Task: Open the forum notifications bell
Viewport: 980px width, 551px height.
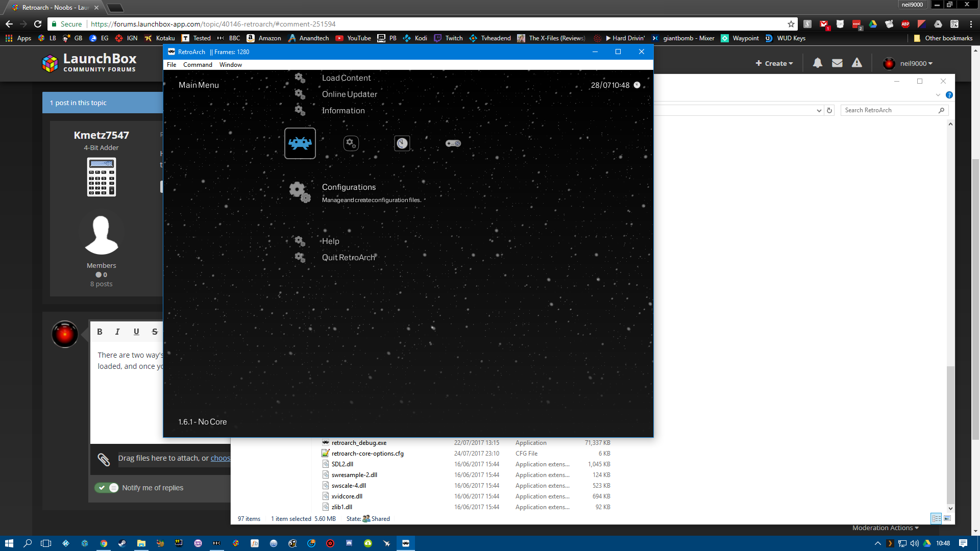Action: 818,63
